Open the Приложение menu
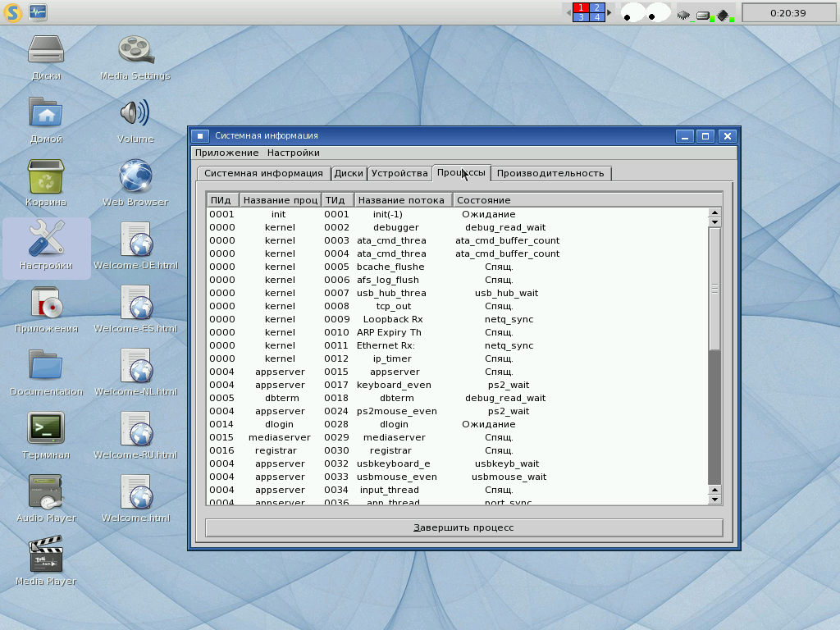Image resolution: width=840 pixels, height=630 pixels. pyautogui.click(x=226, y=153)
